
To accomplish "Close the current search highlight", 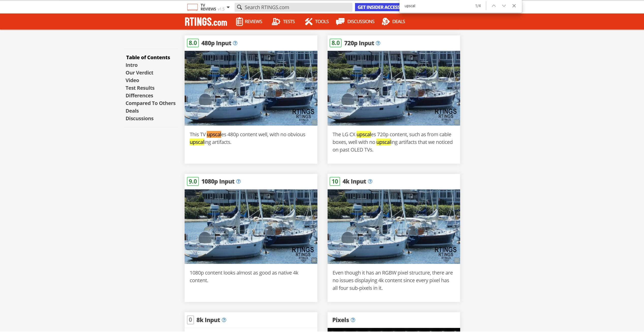I will [514, 6].
